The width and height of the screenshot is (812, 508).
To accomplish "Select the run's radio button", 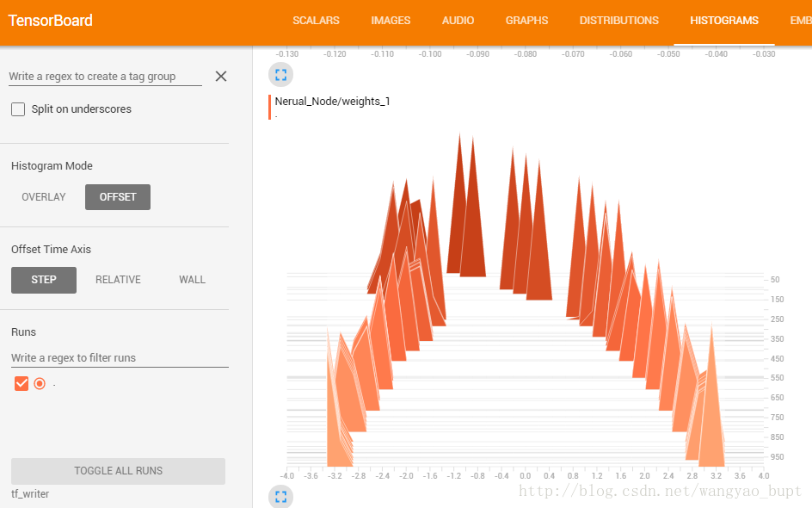I will click(40, 384).
